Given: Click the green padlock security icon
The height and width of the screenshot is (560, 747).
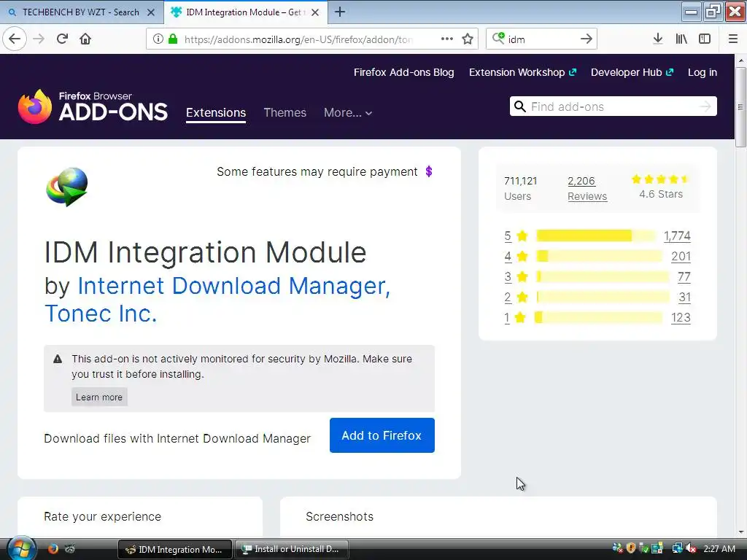Looking at the screenshot, I should click(172, 39).
